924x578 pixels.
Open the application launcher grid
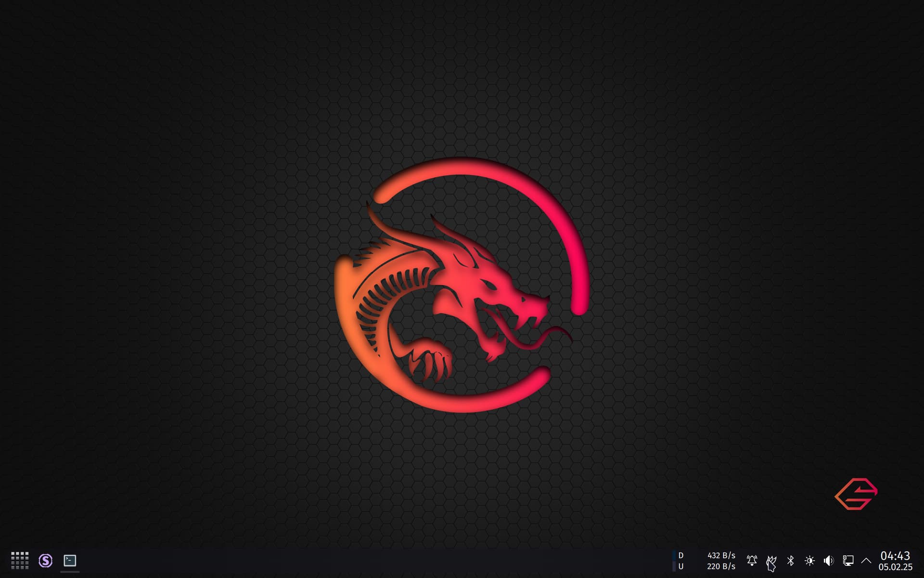20,560
